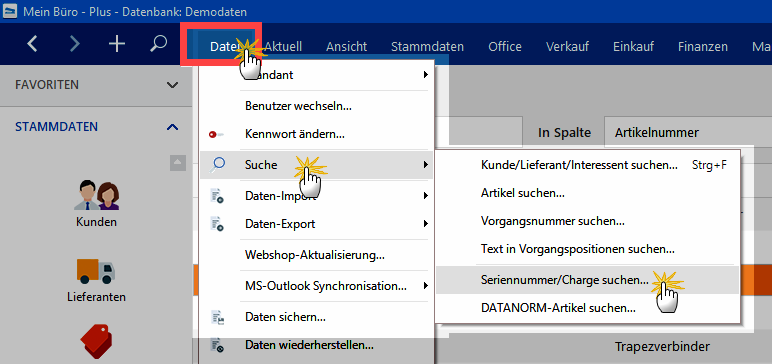Click the Kunden people icon

[96, 195]
